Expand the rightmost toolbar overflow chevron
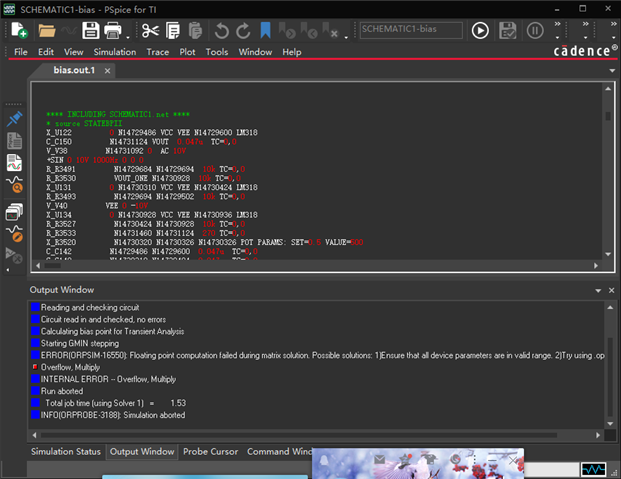This screenshot has width=621, height=479. point(613,24)
